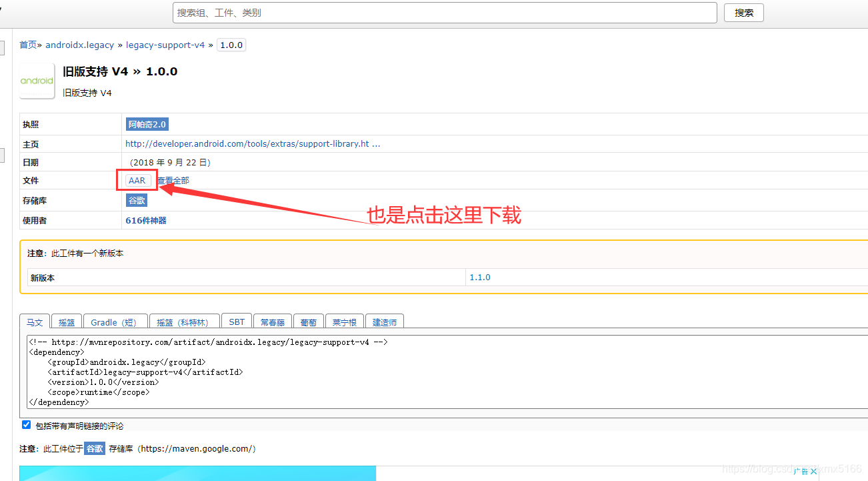Open androidx.legacy breadcrumb link

[79, 45]
